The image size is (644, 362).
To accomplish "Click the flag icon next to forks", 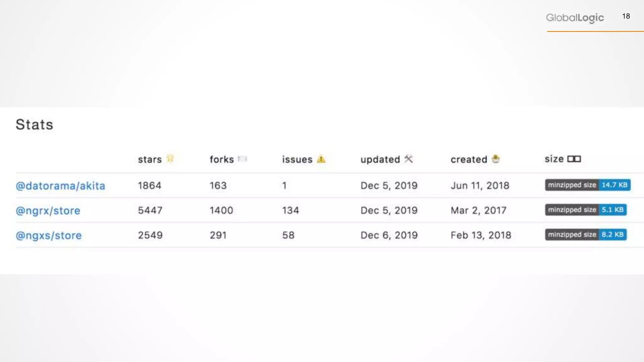I will pos(242,159).
